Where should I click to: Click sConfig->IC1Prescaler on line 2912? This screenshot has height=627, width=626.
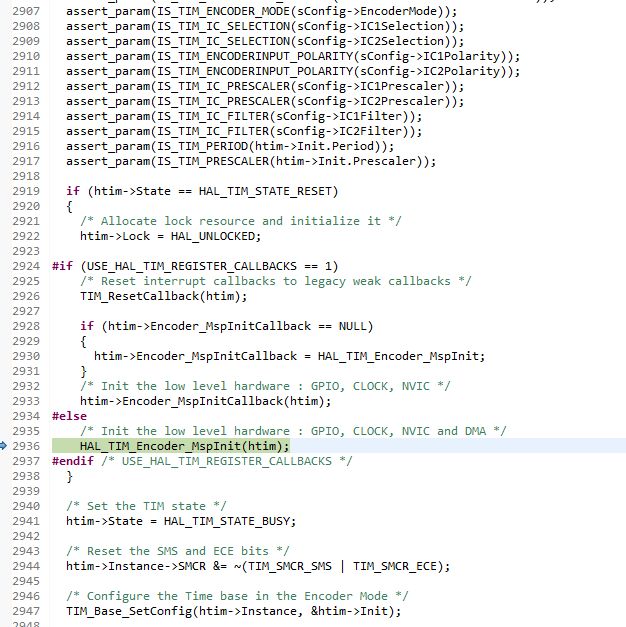[x=371, y=86]
